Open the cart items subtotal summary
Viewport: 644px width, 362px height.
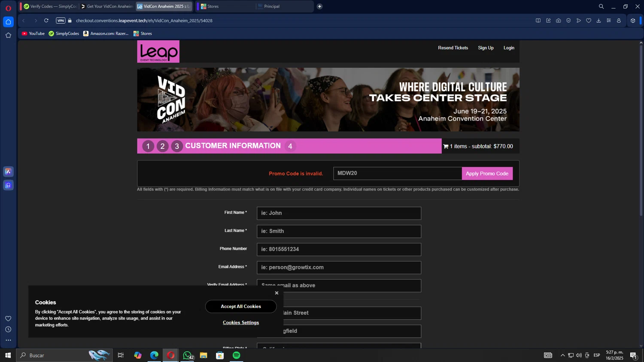point(478,146)
